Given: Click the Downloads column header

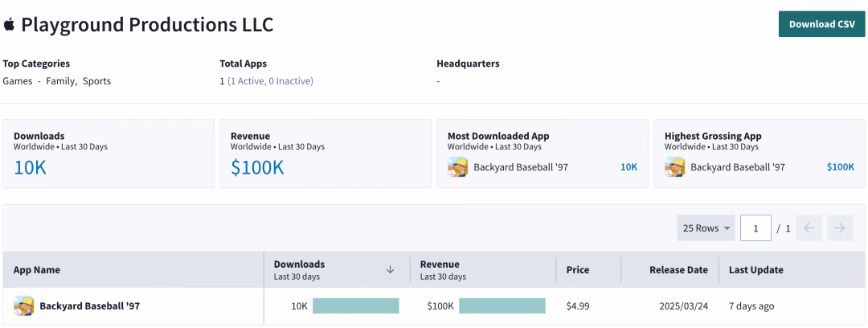Looking at the screenshot, I should [337, 269].
